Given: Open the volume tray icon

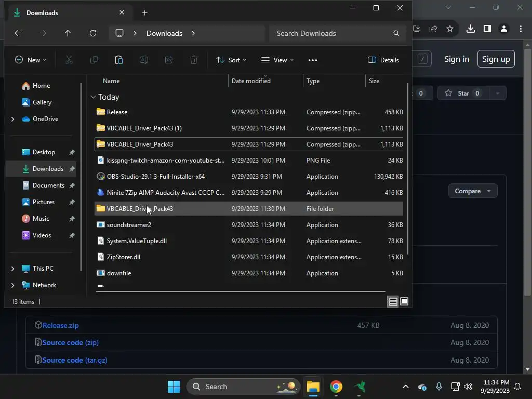Looking at the screenshot, I should click(x=468, y=387).
